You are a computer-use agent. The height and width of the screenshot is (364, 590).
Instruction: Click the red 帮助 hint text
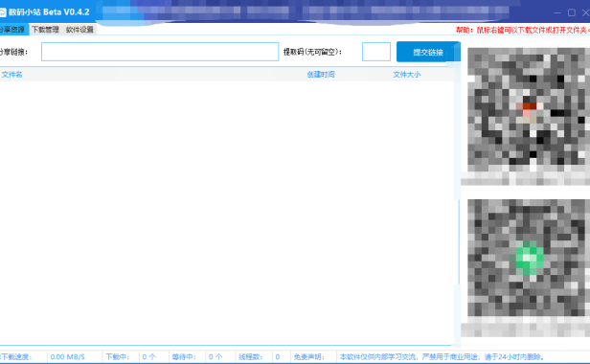click(x=523, y=30)
